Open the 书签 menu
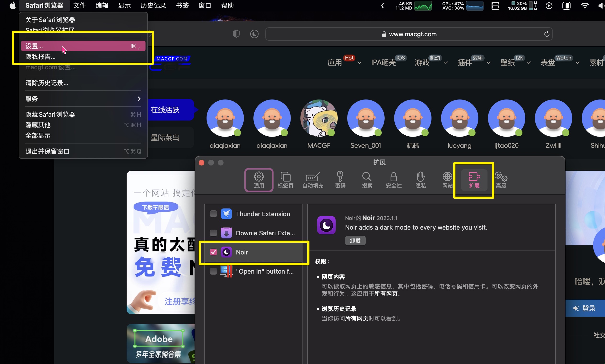The height and width of the screenshot is (364, 605). (182, 6)
